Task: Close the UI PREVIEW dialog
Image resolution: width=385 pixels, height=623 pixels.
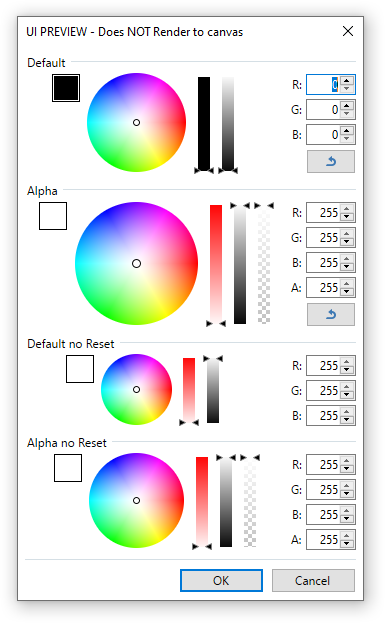Action: (348, 31)
